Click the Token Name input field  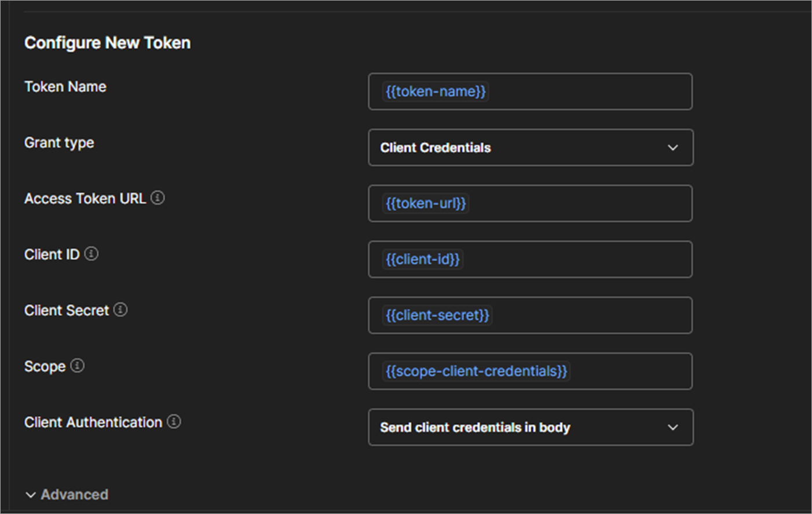point(530,91)
